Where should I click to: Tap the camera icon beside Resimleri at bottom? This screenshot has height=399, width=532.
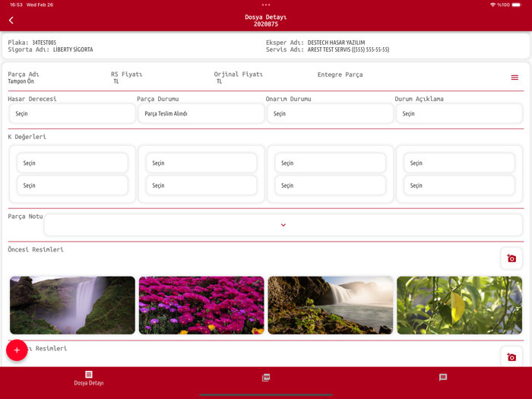[511, 357]
